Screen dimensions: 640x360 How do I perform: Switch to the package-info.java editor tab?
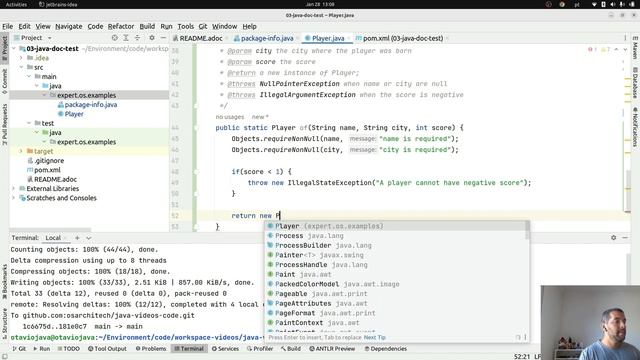266,38
